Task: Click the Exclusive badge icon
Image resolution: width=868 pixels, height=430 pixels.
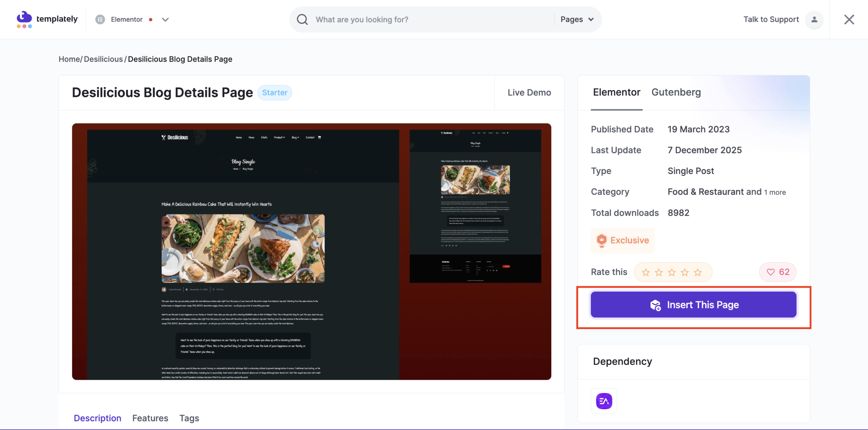Action: point(601,240)
